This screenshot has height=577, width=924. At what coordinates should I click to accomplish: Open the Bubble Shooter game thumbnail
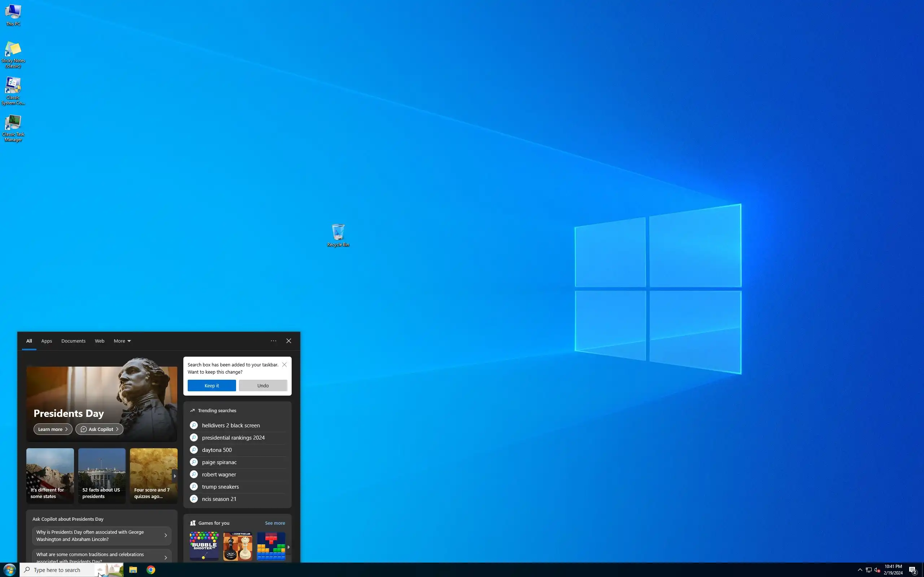[204, 546]
